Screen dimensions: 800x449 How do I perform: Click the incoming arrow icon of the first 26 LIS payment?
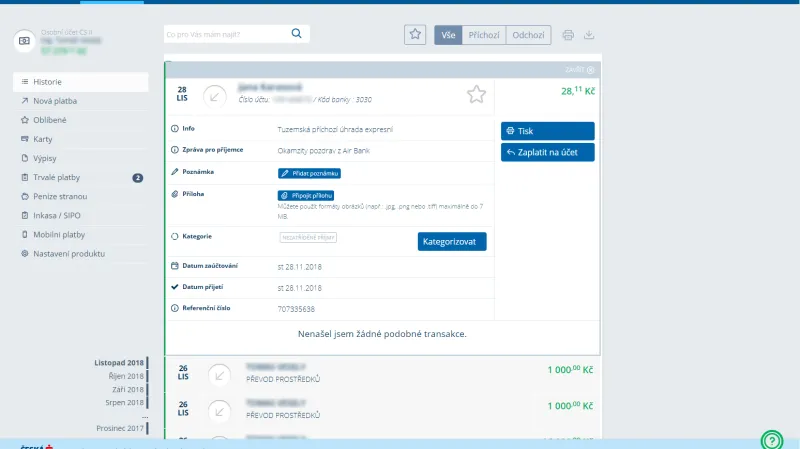coord(219,376)
